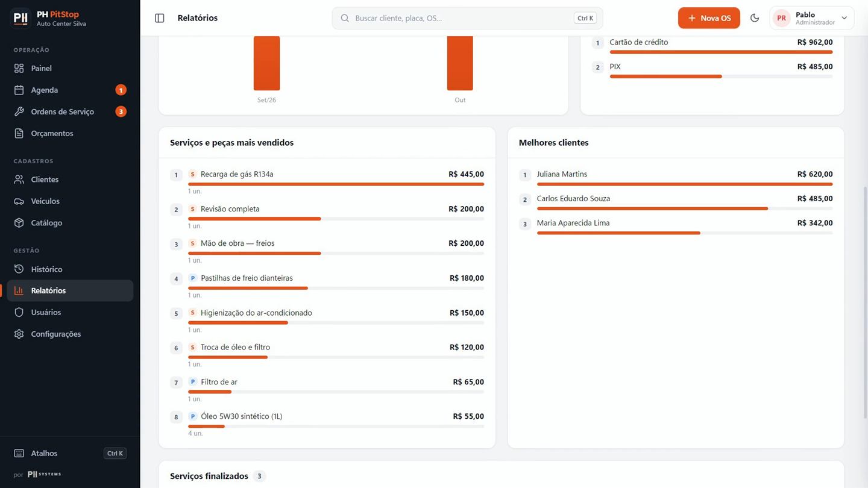Click the Atalhos keyboard icon
This screenshot has height=488, width=868.
tap(19, 453)
